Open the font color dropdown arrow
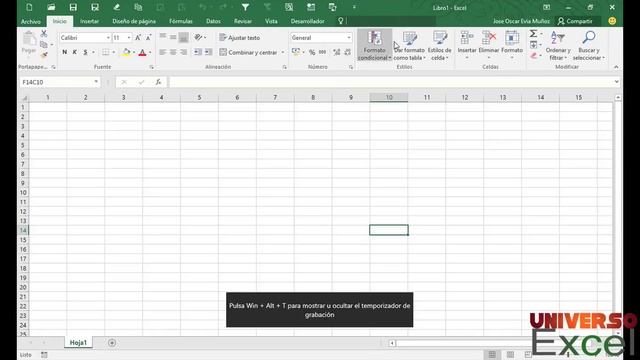Screen dimensions: 640x360 point(150,52)
